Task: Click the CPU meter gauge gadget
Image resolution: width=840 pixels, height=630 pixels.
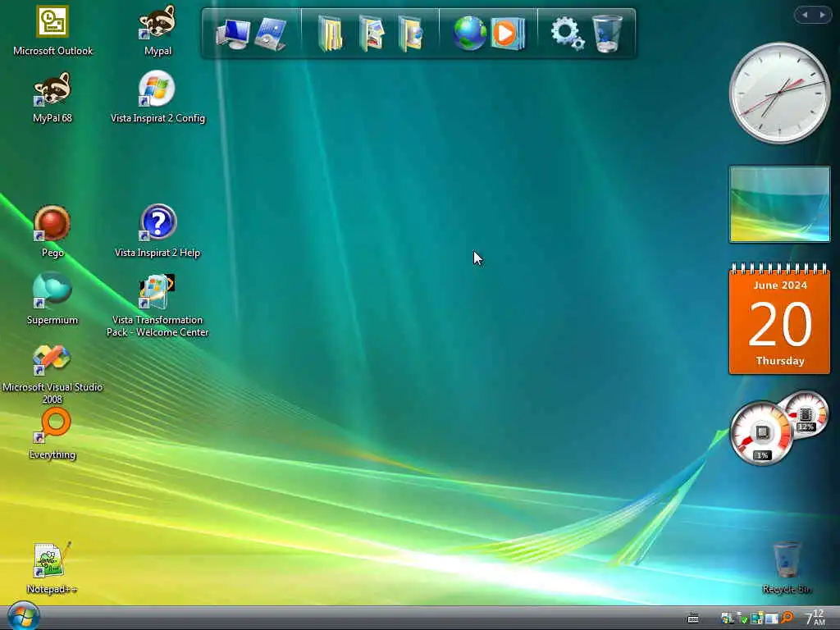Action: (x=761, y=433)
